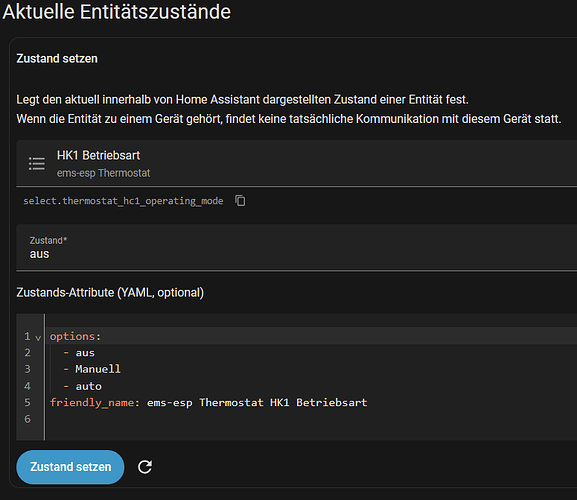Click the ems-esp Thermostat HK1 Betriebsart value text
This screenshot has height=500, width=577.
point(257,403)
